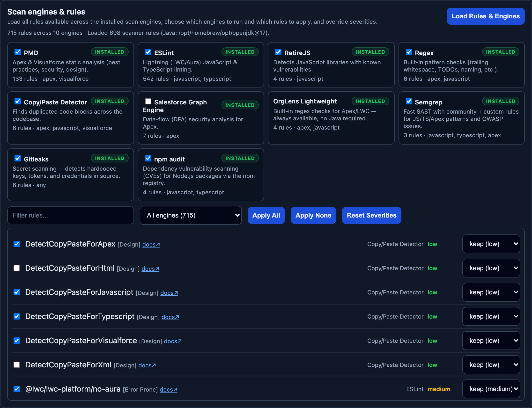This screenshot has height=408, width=532.
Task: Click the INSTALLED badge on OrgLens Lightweight card
Action: (370, 101)
